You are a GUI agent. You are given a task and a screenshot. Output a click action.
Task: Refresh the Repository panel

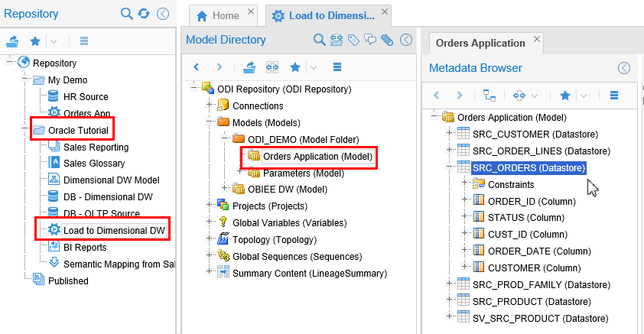(144, 14)
